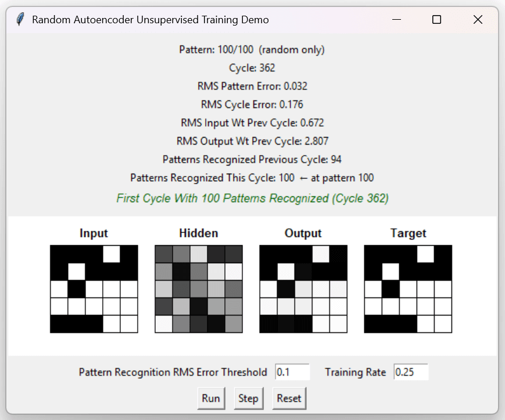Click the RMS Pattern Error readout
The width and height of the screenshot is (505, 420).
click(252, 86)
